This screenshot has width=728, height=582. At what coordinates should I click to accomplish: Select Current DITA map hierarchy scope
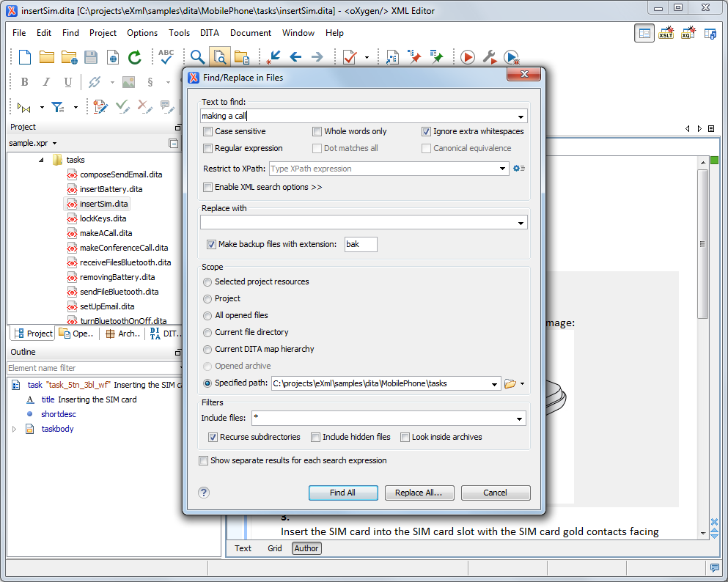(207, 350)
